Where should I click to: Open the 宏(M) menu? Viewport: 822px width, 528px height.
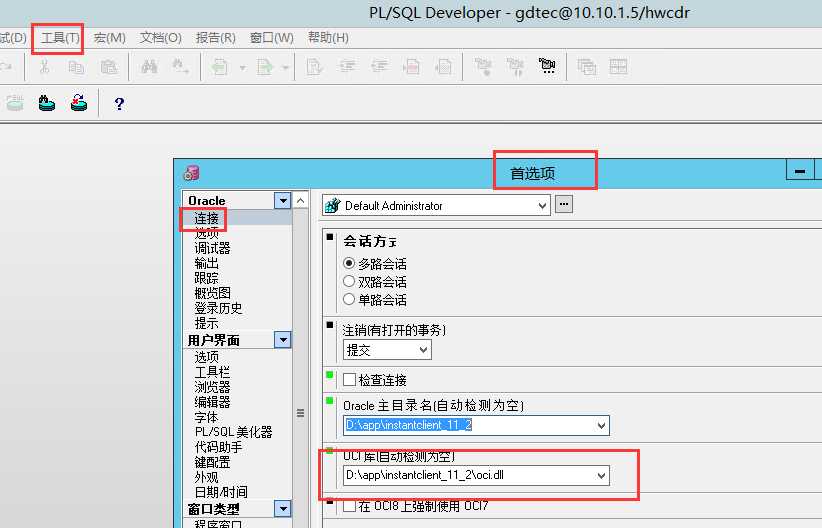coord(110,38)
